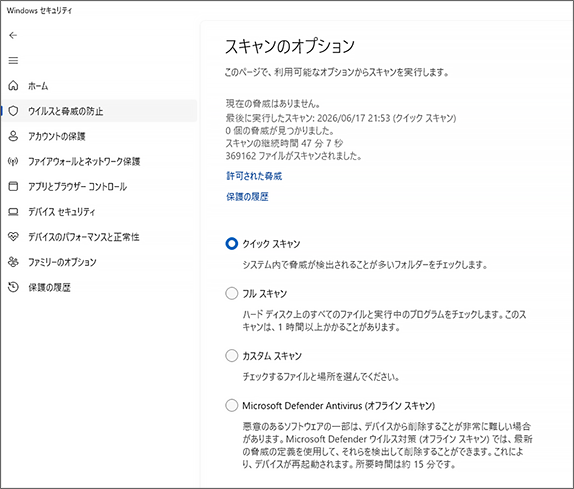Open the hamburger navigation menu
Viewport: 574px width, 489px height.
click(13, 60)
